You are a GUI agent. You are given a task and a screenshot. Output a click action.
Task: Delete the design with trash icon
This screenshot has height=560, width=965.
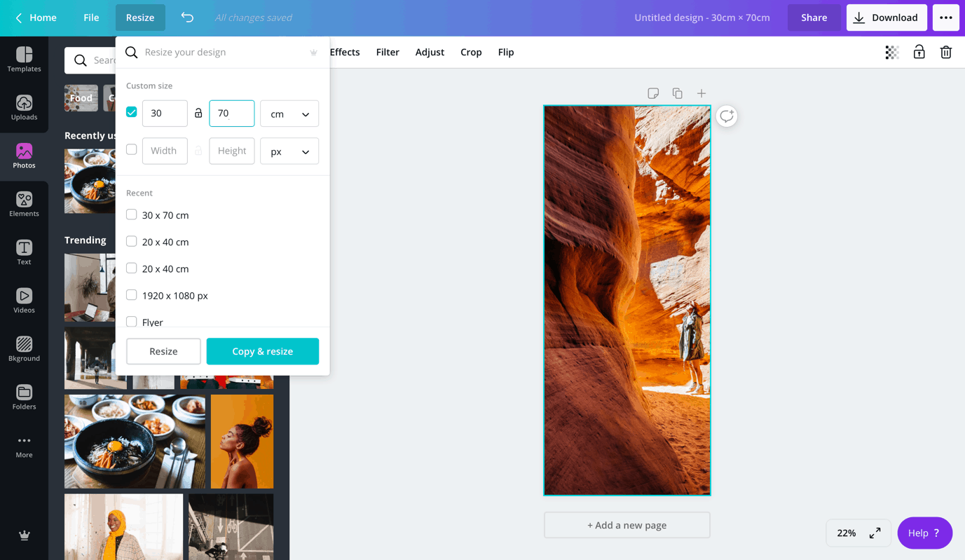[946, 52]
